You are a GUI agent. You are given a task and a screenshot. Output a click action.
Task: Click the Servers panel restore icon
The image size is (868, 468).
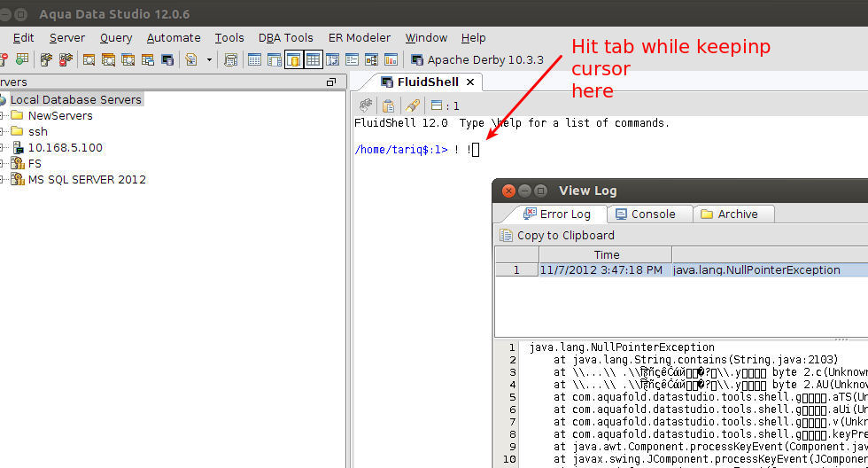tap(331, 82)
